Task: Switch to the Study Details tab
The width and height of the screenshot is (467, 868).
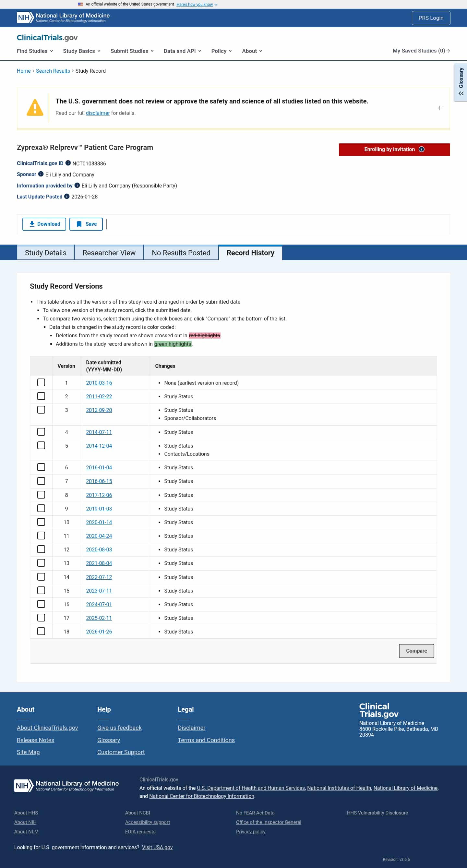Action: (46, 253)
